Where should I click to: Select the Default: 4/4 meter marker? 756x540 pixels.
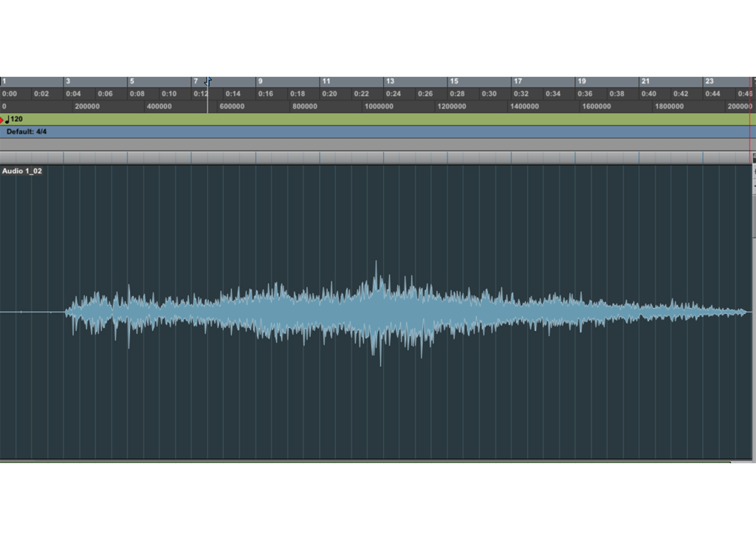[27, 131]
